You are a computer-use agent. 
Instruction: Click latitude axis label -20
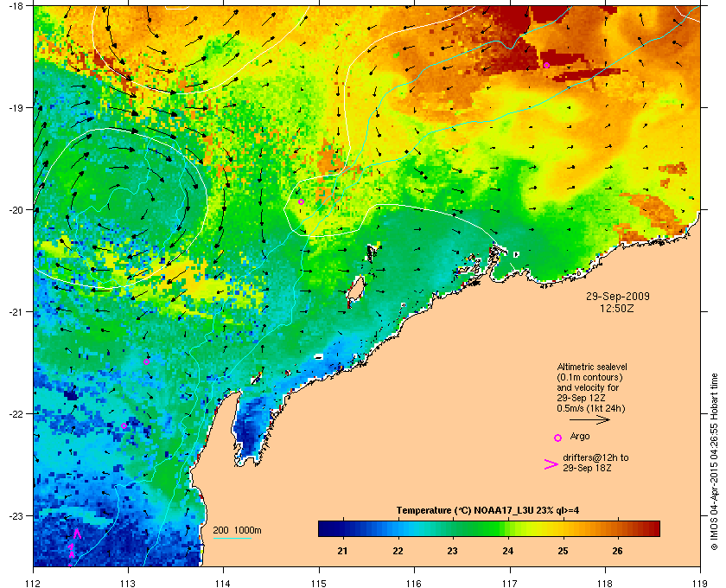16,209
